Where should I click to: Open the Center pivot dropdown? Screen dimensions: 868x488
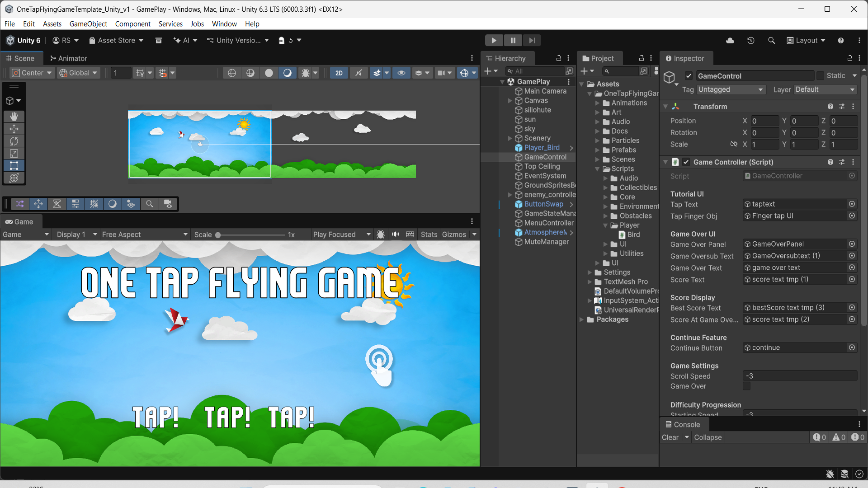[x=32, y=73]
